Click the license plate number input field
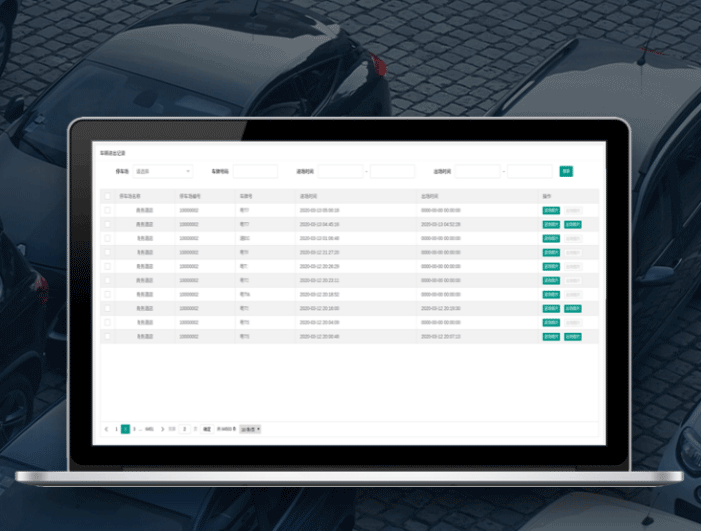The height and width of the screenshot is (531, 701). (x=255, y=171)
